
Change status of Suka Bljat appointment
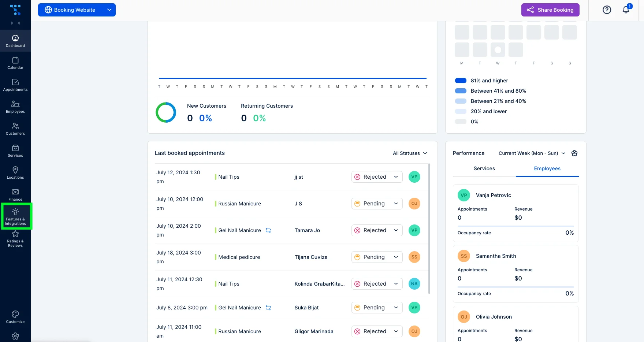(x=377, y=308)
